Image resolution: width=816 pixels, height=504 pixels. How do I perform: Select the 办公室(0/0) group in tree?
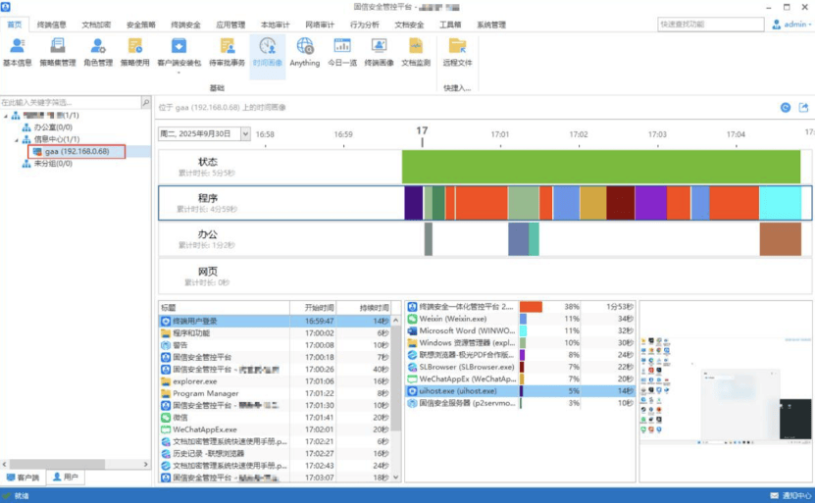click(52, 127)
